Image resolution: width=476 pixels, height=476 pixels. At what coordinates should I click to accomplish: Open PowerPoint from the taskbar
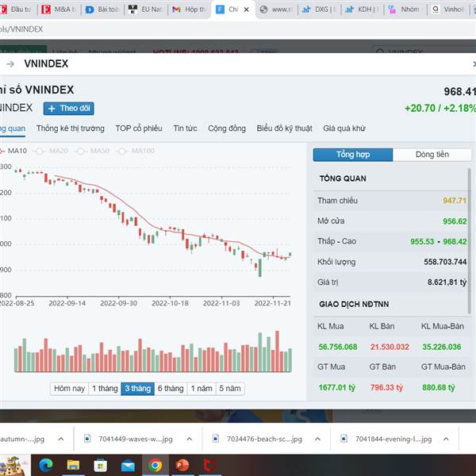182,465
